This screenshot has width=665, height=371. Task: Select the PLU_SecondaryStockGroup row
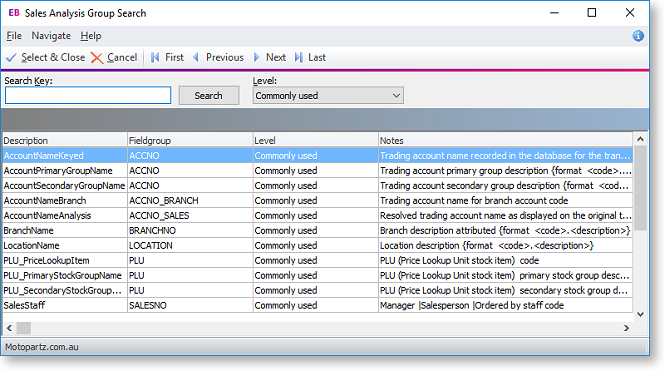pyautogui.click(x=317, y=290)
